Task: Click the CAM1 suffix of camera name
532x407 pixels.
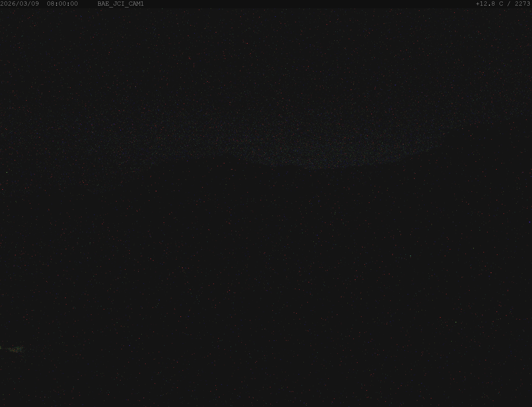Action: point(136,4)
